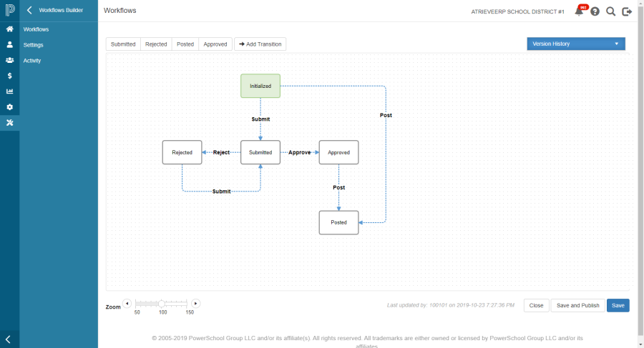Click zoom increase right arrow
The width and height of the screenshot is (644, 348).
click(x=195, y=304)
